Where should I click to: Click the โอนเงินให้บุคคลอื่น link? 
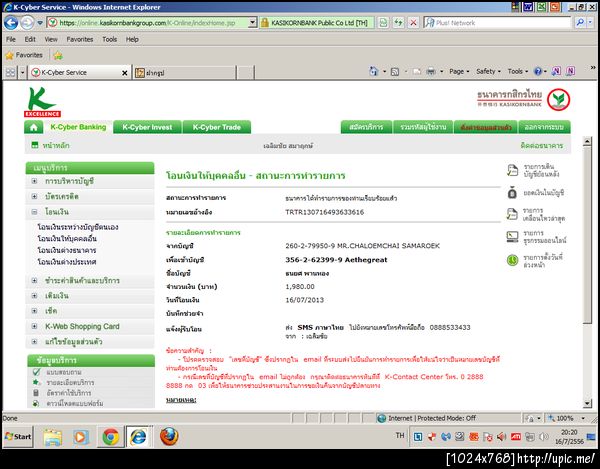coord(67,239)
